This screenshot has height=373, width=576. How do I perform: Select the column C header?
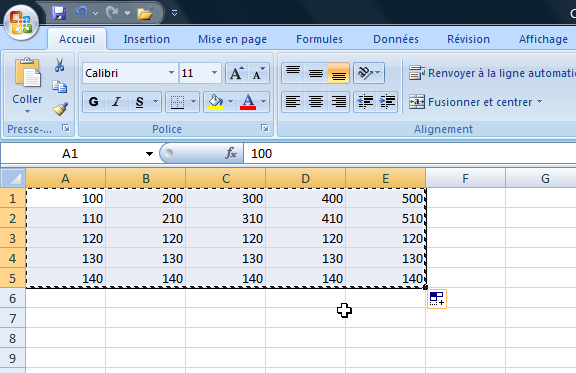(x=226, y=178)
